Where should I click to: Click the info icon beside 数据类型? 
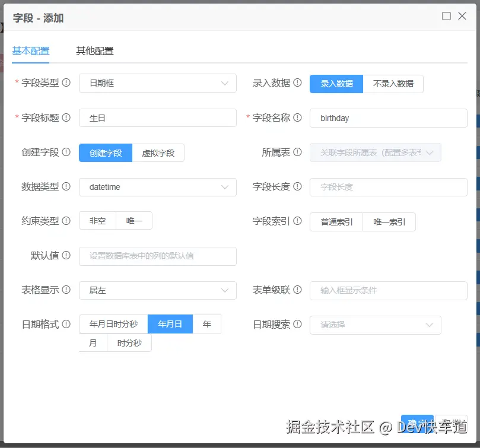[66, 186]
